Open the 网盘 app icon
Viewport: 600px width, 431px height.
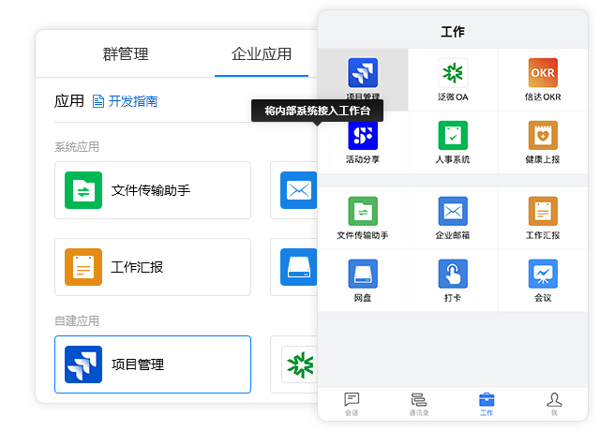click(362, 275)
